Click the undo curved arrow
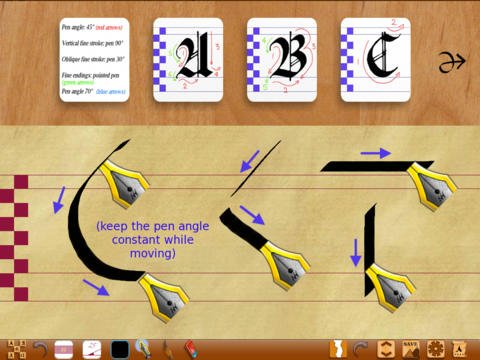Viewport: 480px width, 360px height. 41,349
